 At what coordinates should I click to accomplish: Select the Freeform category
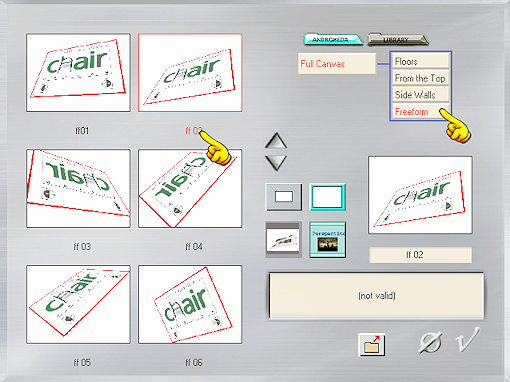[x=420, y=111]
